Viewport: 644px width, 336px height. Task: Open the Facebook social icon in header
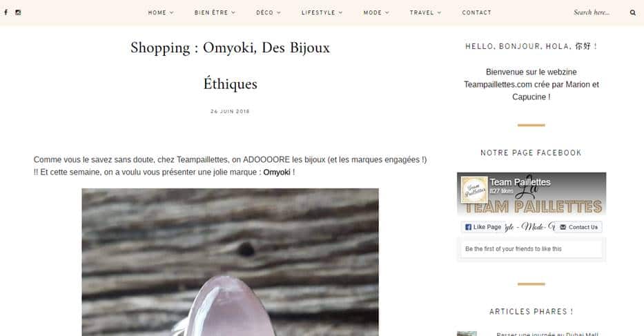tap(6, 12)
